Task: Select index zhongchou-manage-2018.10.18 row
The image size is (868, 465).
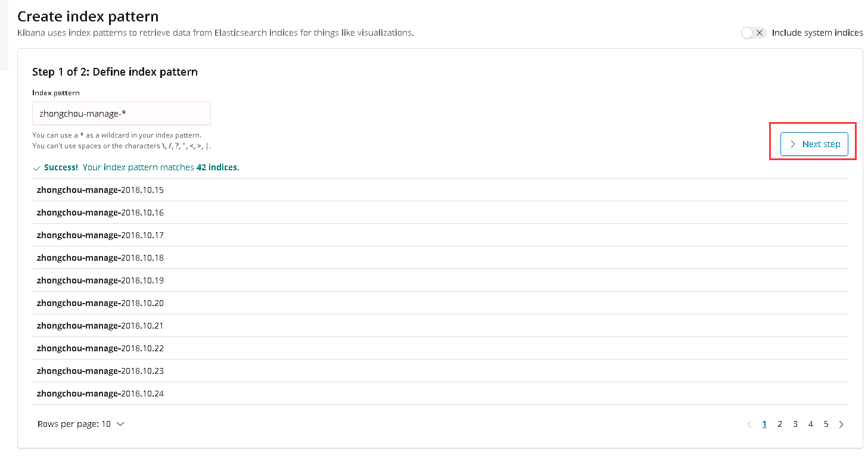Action: pos(440,258)
